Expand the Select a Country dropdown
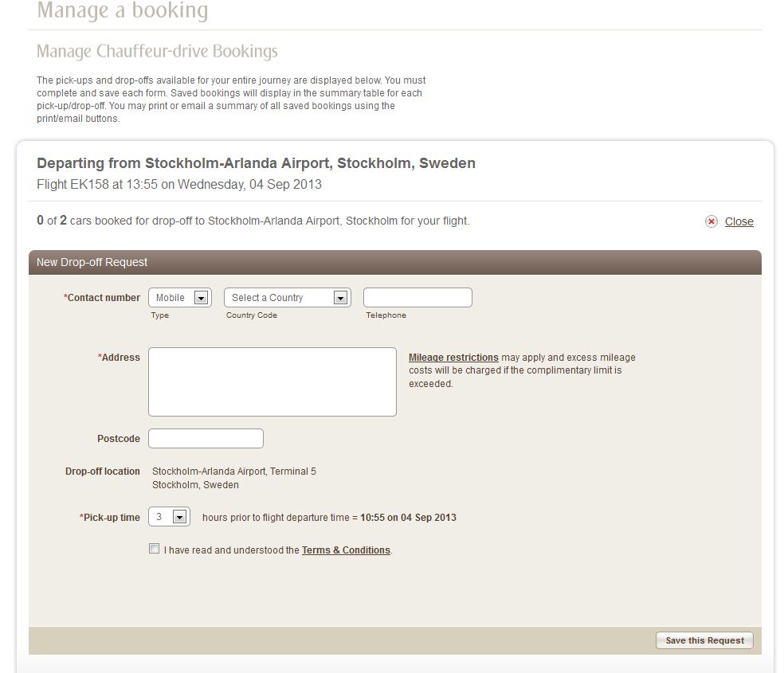The height and width of the screenshot is (673, 784). [x=288, y=298]
